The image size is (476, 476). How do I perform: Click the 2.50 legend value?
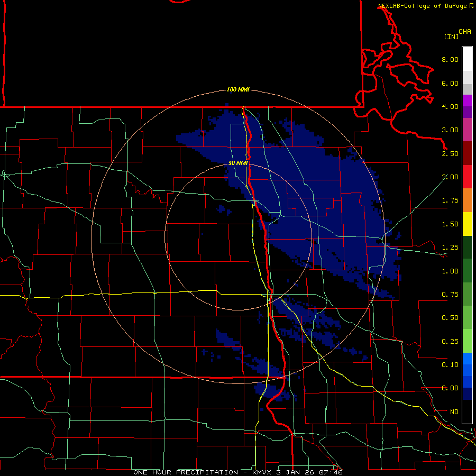[450, 153]
